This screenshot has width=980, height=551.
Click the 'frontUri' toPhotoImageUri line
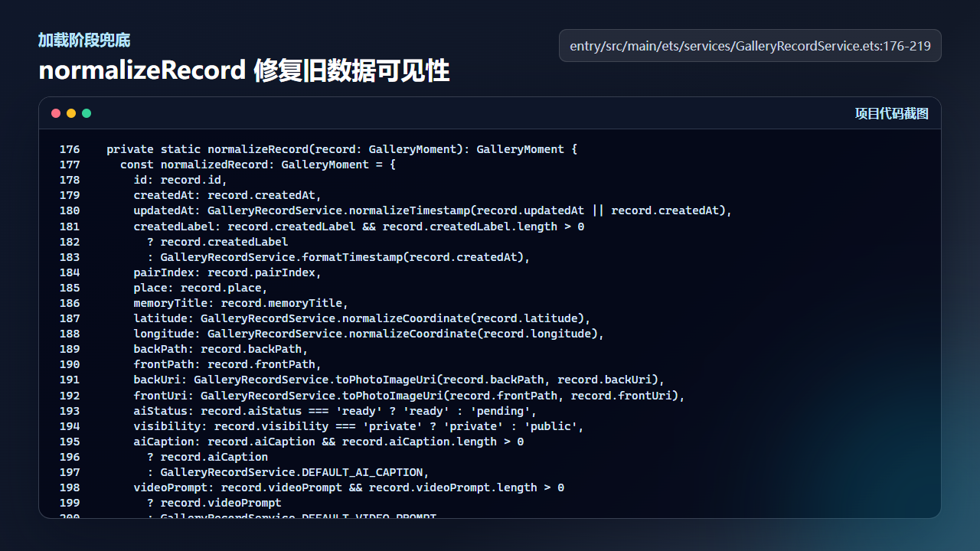(410, 396)
